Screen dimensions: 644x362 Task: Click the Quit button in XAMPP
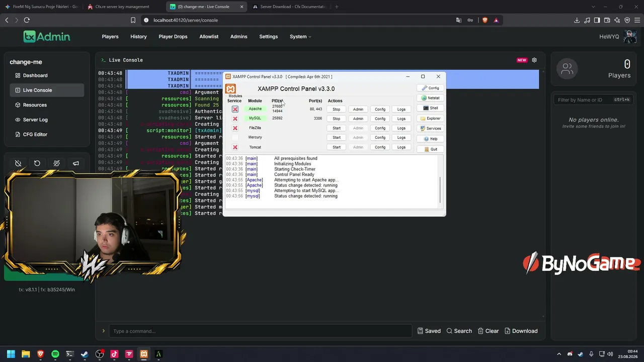pyautogui.click(x=430, y=149)
